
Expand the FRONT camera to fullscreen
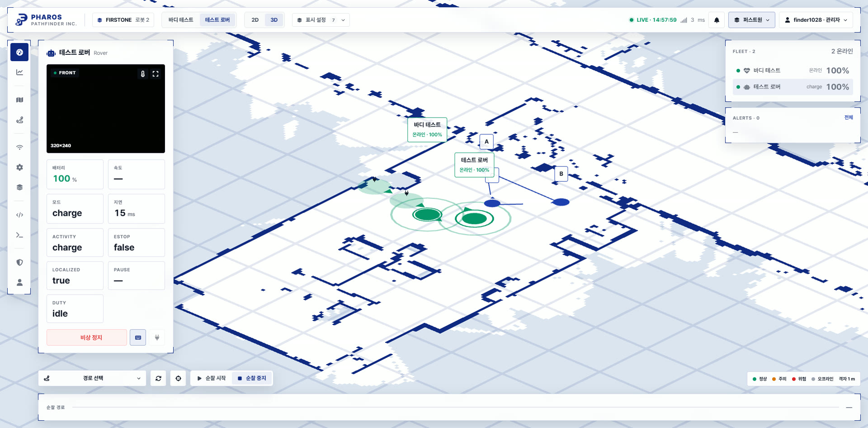click(156, 74)
